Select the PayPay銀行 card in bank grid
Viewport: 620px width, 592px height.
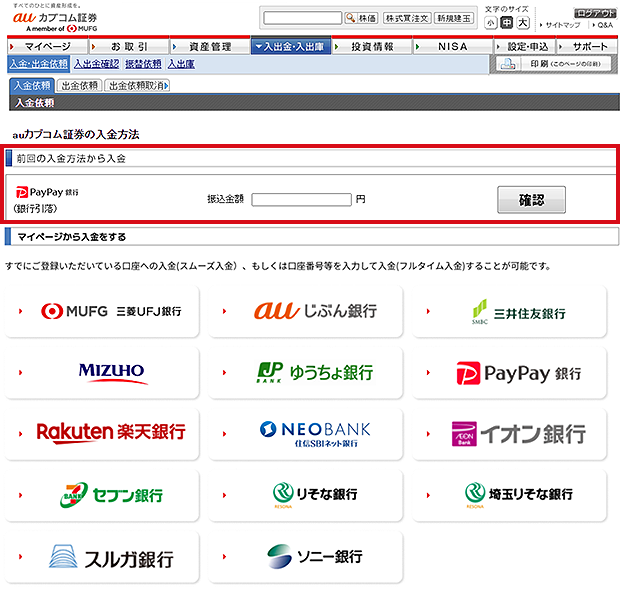509,373
